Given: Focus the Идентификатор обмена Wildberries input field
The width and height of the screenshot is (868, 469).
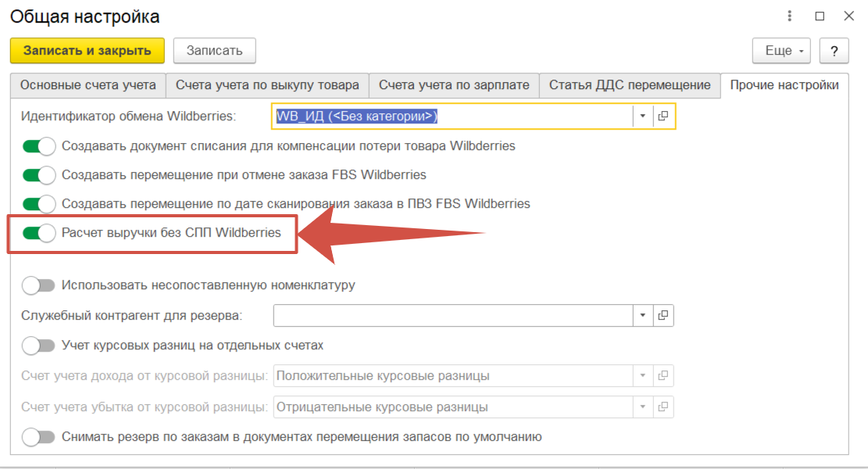Looking at the screenshot, I should coord(453,116).
